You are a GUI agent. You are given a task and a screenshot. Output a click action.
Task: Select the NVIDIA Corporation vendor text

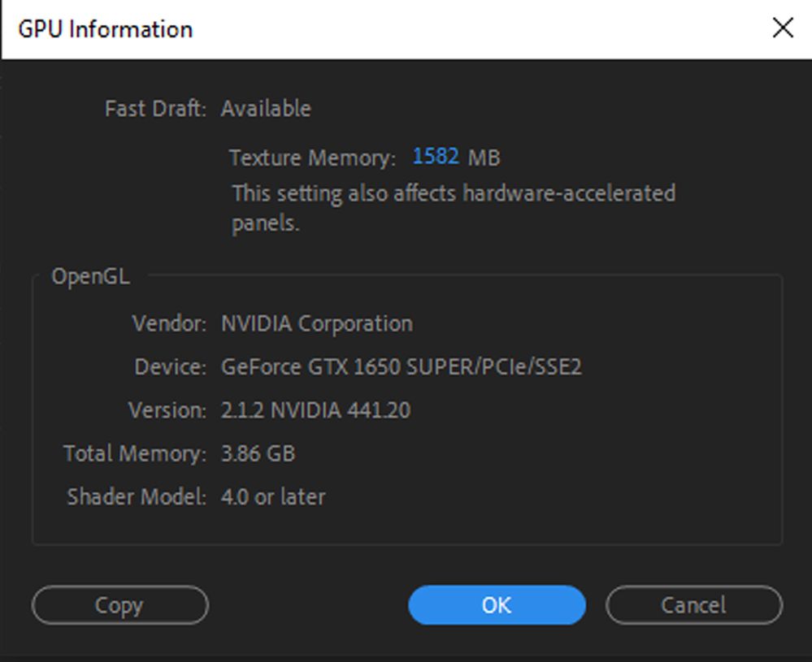click(x=316, y=323)
